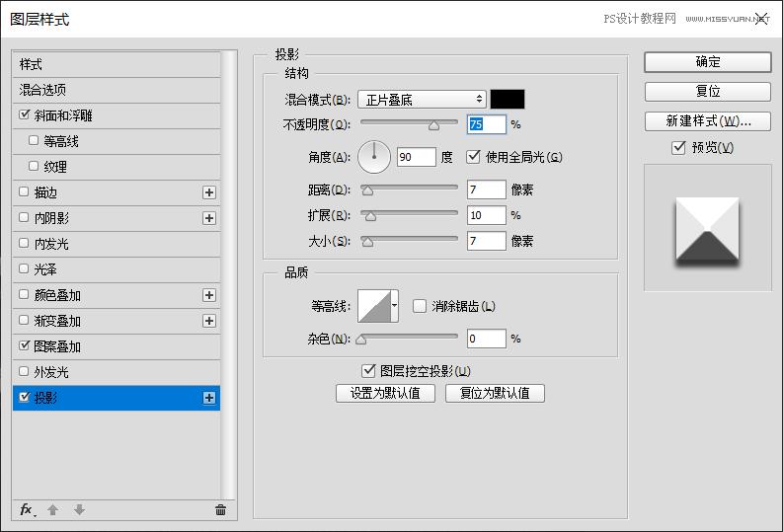Click the 确定 button
The width and height of the screenshot is (783, 532).
tap(707, 61)
